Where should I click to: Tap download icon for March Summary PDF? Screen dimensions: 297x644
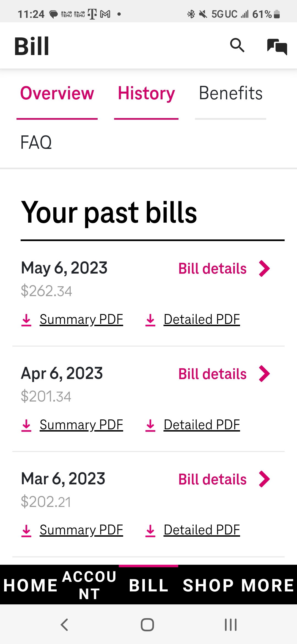pos(26,530)
